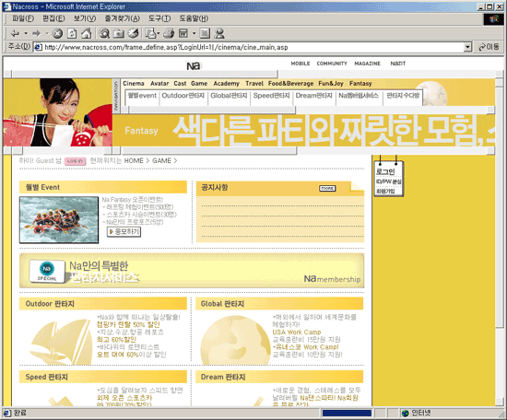Open the USA Work Camp link
This screenshot has height=420, width=507.
tap(297, 332)
